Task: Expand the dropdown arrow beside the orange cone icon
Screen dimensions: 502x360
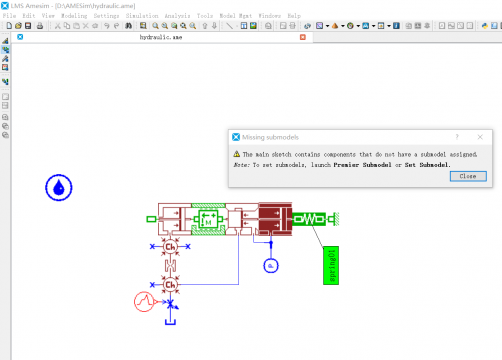Action: pos(342,26)
